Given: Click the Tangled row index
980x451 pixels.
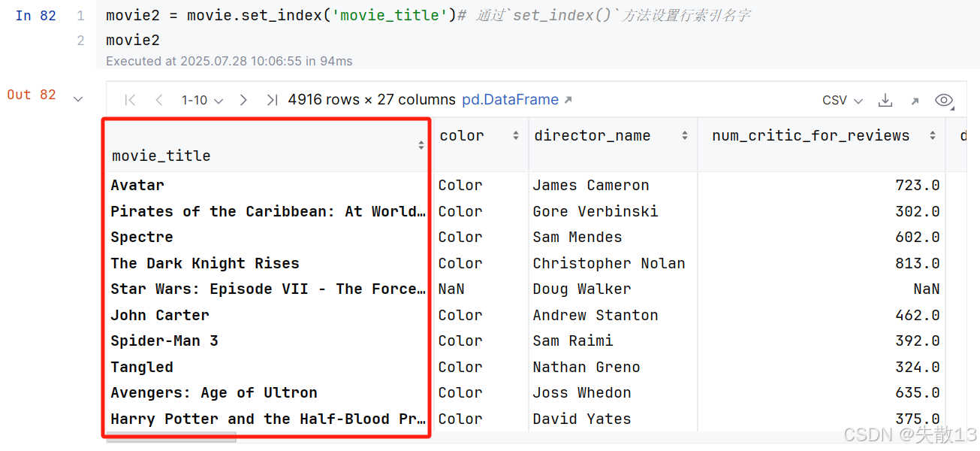Looking at the screenshot, I should (x=142, y=367).
